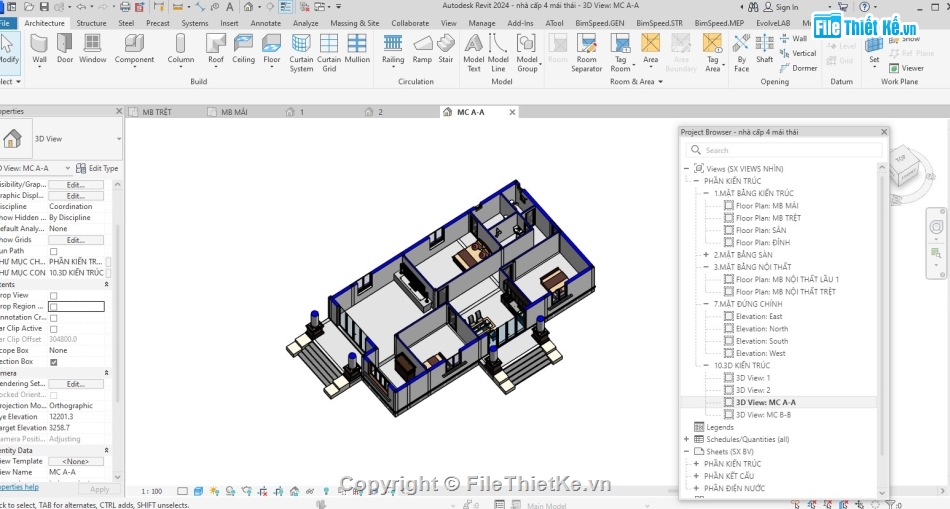This screenshot has width=950, height=509.
Task: Select the Shaft opening tool
Action: tap(765, 49)
